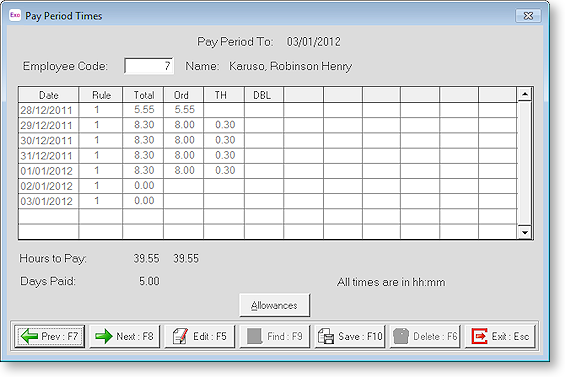Image resolution: width=565 pixels, height=377 pixels.
Task: Click the grid scrollbar down arrow
Action: tap(525, 232)
